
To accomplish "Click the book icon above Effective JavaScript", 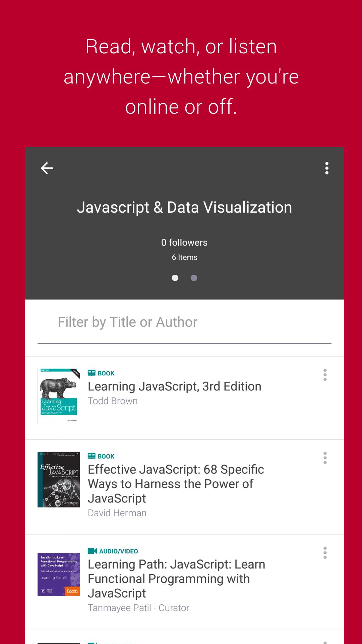I will 92,456.
